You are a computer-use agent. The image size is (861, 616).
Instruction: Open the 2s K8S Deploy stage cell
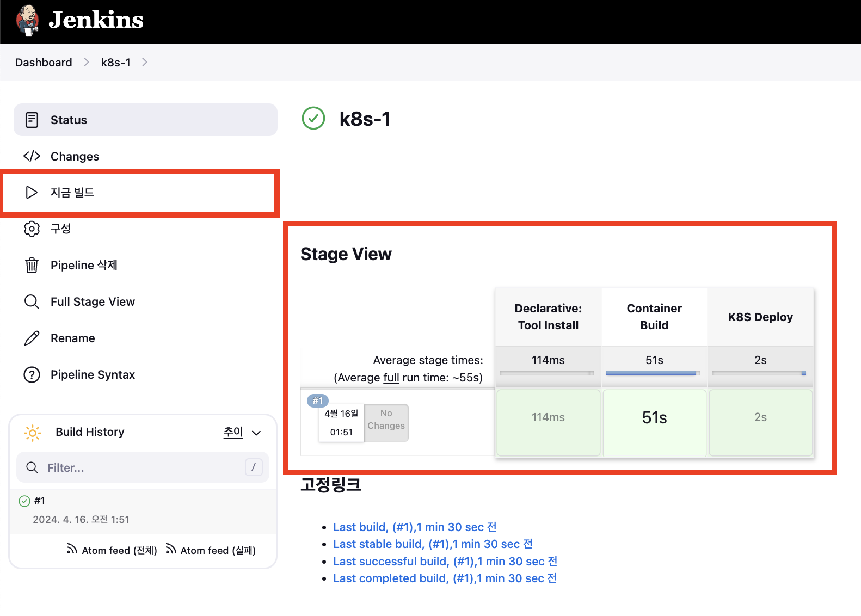point(760,423)
